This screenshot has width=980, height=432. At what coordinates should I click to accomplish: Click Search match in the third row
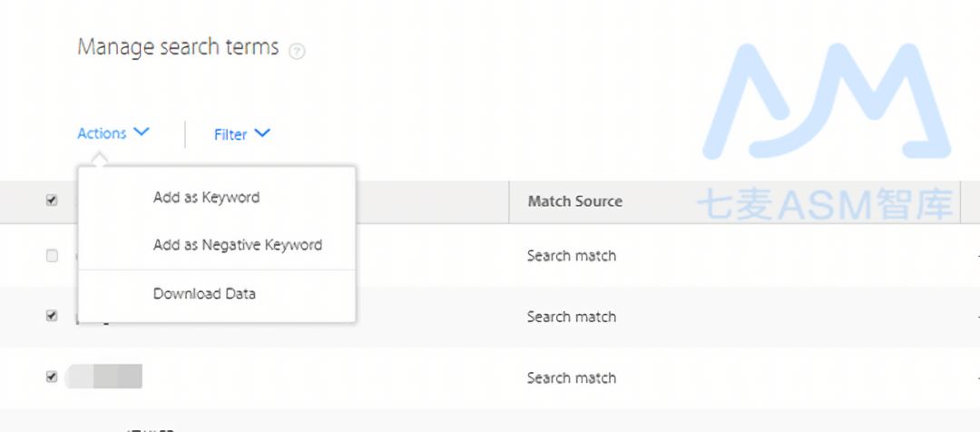tap(572, 378)
